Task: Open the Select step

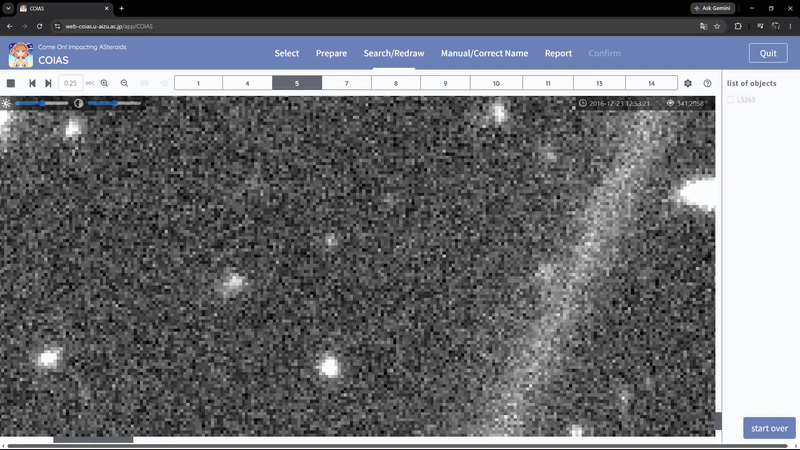Action: (287, 53)
